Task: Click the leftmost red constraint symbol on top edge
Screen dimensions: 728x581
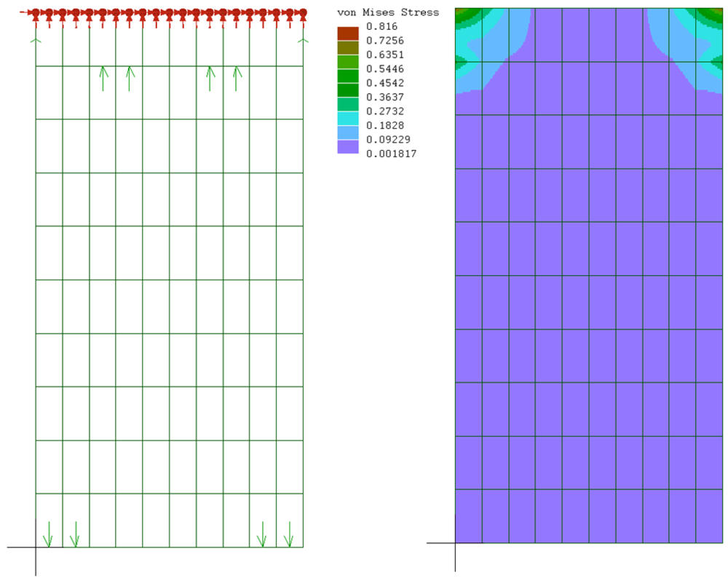Action: (36, 15)
